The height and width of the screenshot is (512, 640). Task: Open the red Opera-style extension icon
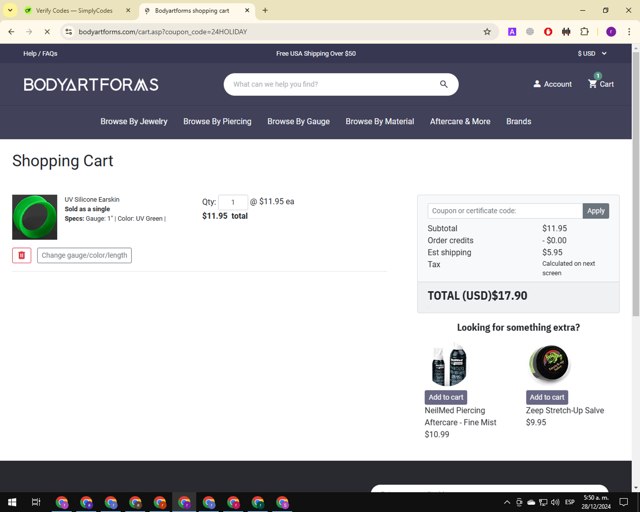548,31
